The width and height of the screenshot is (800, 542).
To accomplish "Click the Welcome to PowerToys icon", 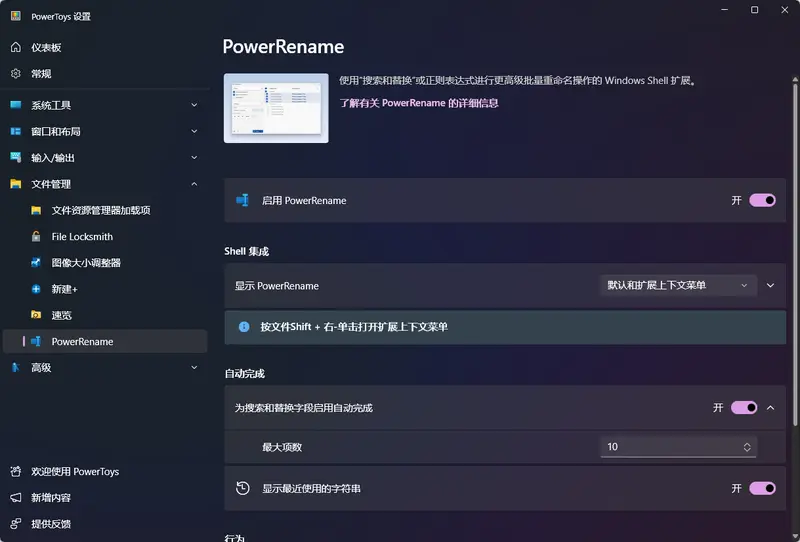I will pyautogui.click(x=16, y=472).
